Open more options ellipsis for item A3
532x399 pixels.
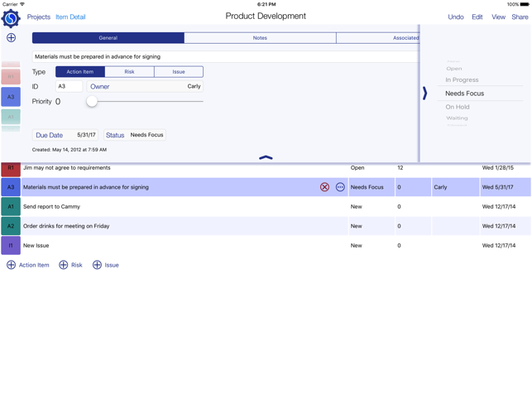tap(340, 187)
